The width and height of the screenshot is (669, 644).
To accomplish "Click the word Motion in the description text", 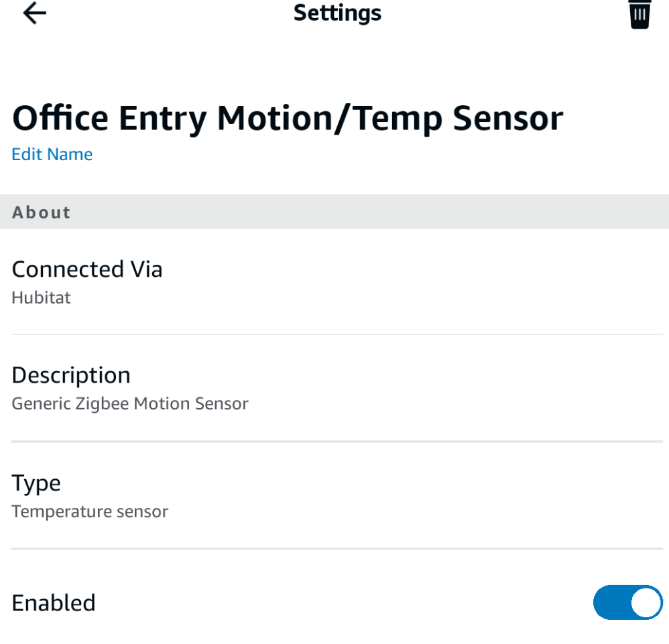I will click(162, 404).
